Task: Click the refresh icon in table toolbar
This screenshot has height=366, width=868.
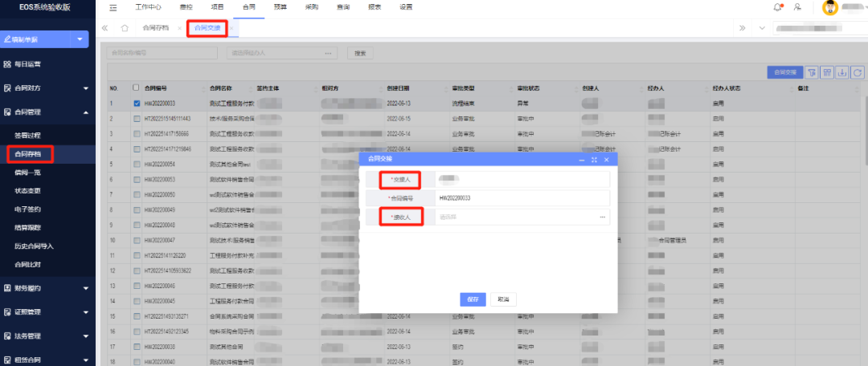Action: click(858, 72)
